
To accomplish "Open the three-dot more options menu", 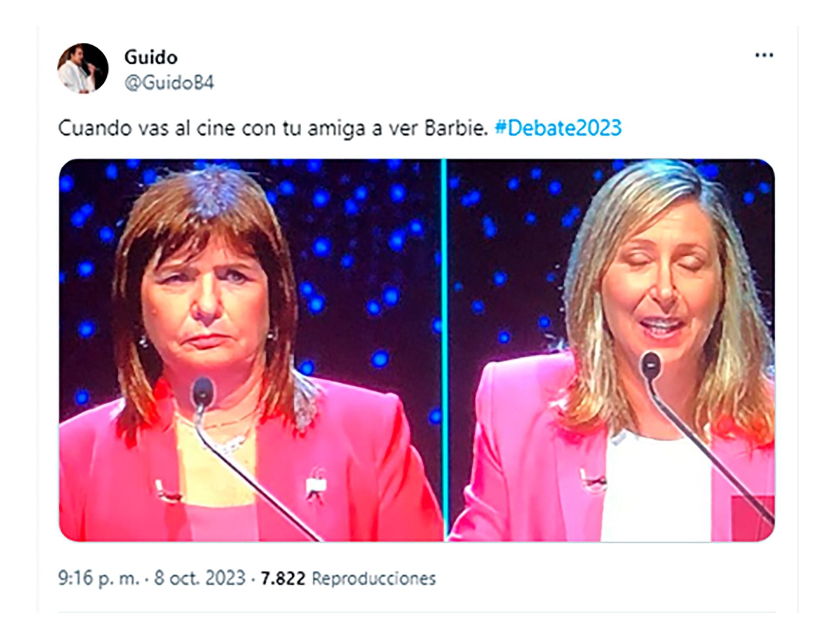I will tap(764, 55).
